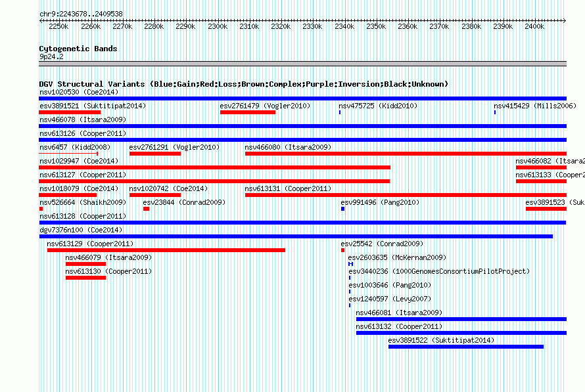Select nsv613128 (Cooper2011) label

pyautogui.click(x=83, y=216)
